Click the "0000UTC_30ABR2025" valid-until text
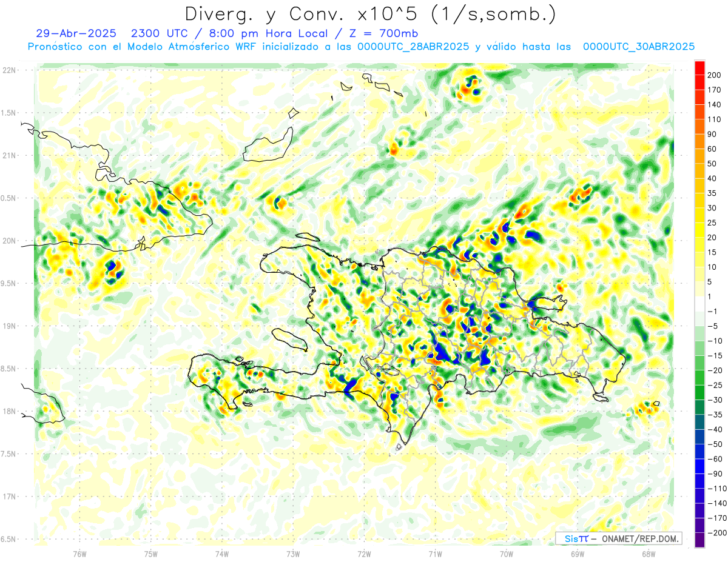 [x=638, y=47]
